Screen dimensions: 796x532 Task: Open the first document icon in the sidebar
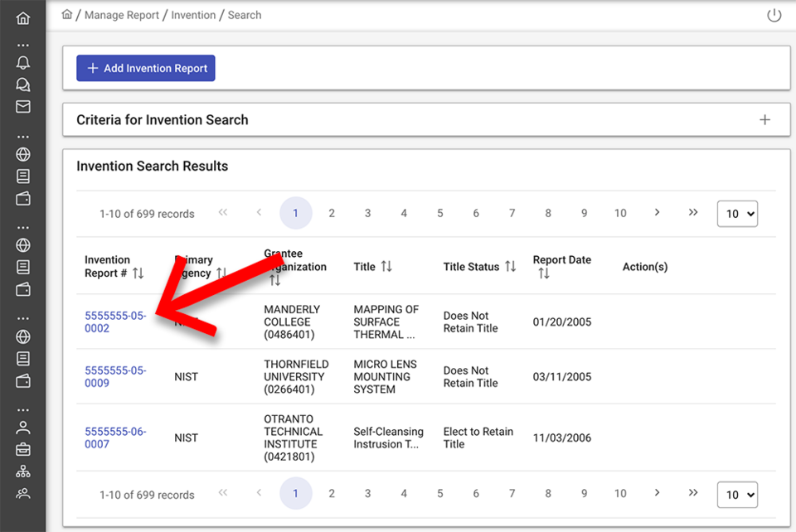[x=22, y=176]
